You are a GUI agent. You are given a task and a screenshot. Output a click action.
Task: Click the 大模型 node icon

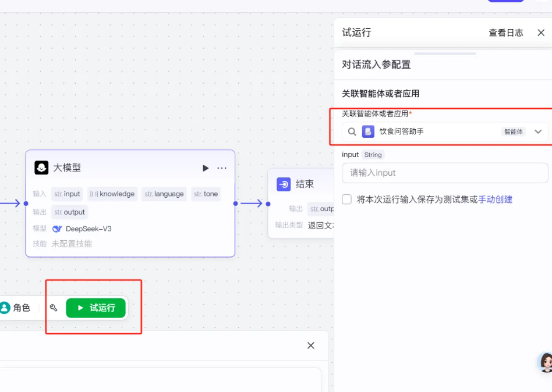point(41,168)
